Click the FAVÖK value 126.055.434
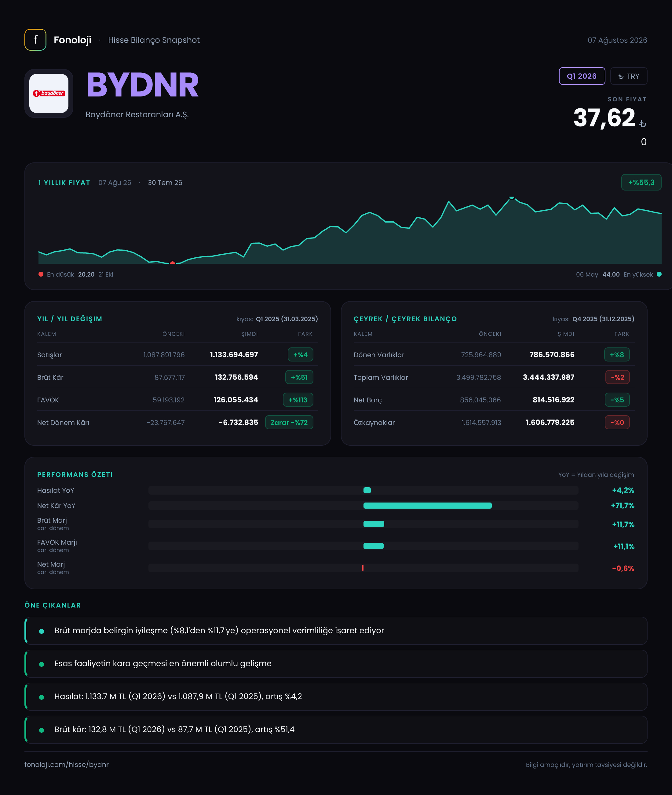Screen dimensions: 672x795 coord(236,400)
